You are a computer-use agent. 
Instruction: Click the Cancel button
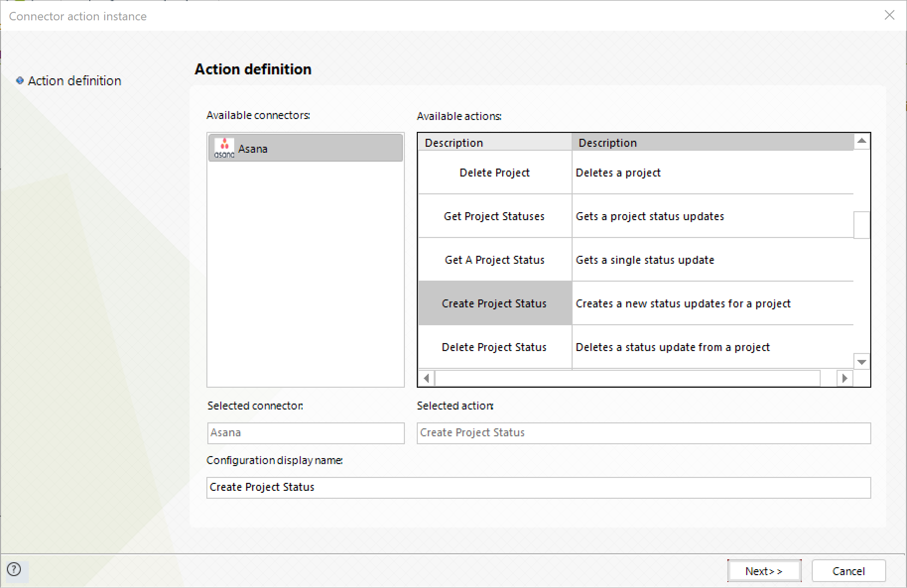(848, 571)
